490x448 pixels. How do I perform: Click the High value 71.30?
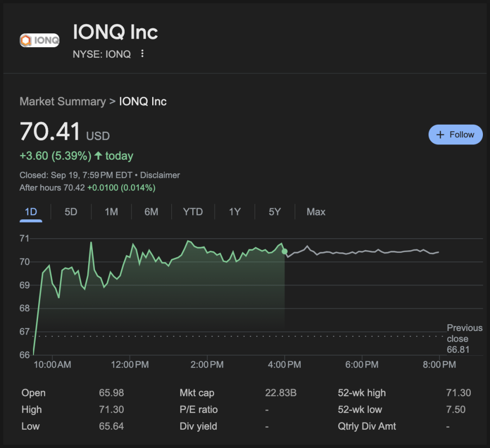111,409
